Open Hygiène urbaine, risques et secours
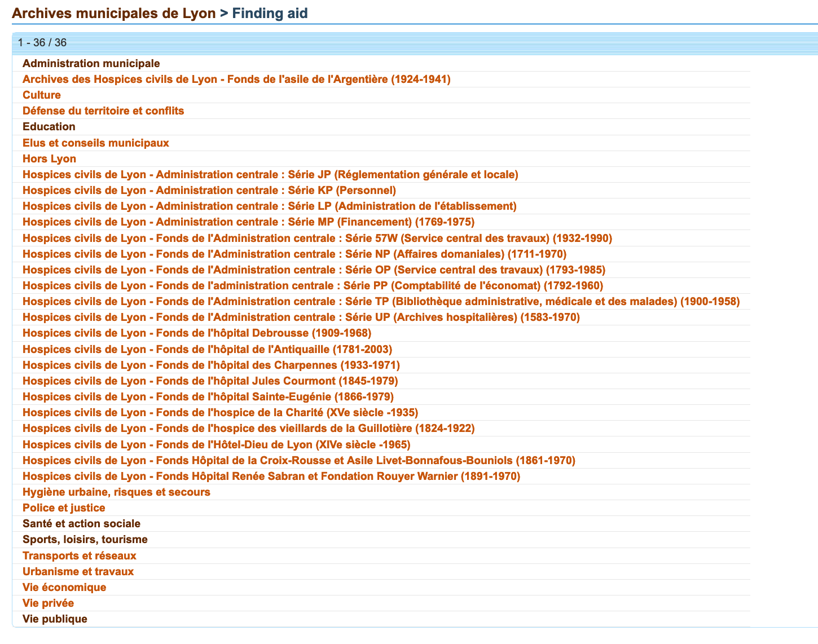This screenshot has height=644, width=818. [x=116, y=492]
